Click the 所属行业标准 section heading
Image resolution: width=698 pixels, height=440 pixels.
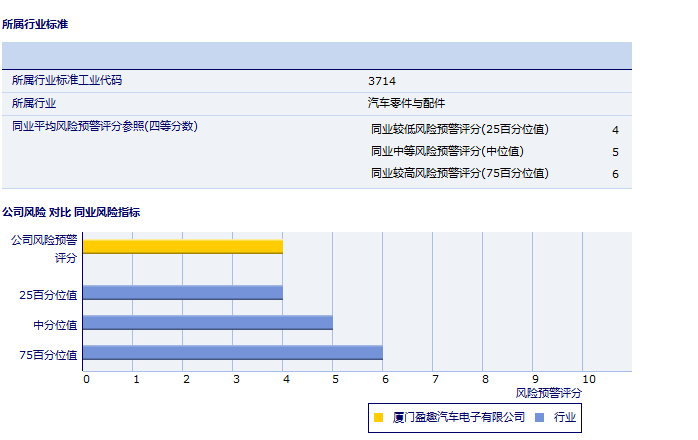click(x=35, y=23)
